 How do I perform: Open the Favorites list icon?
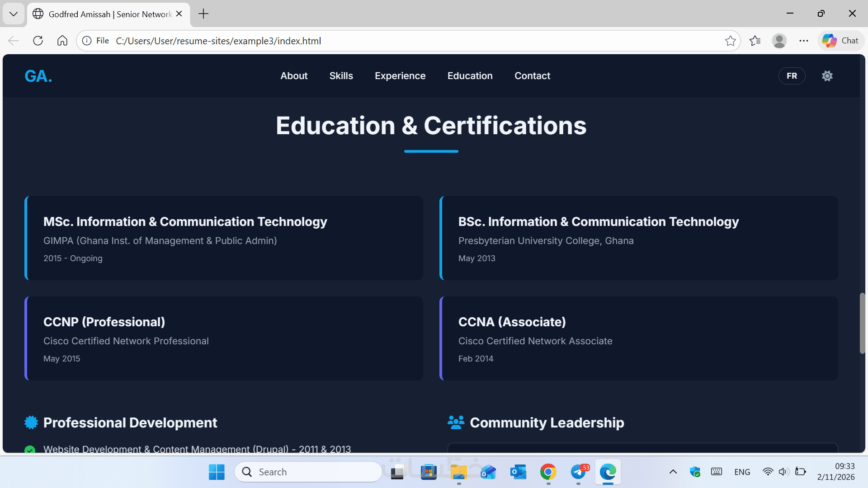pyautogui.click(x=755, y=41)
